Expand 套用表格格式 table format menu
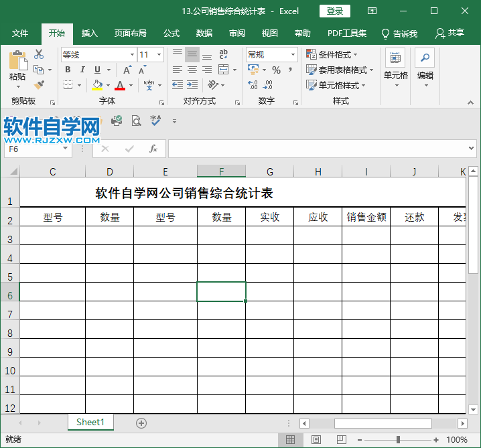Image resolution: width=481 pixels, height=448 pixels. tap(340, 70)
